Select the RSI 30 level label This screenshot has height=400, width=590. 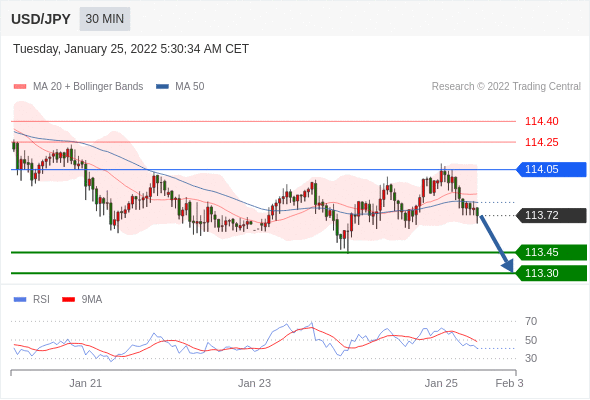click(x=531, y=358)
